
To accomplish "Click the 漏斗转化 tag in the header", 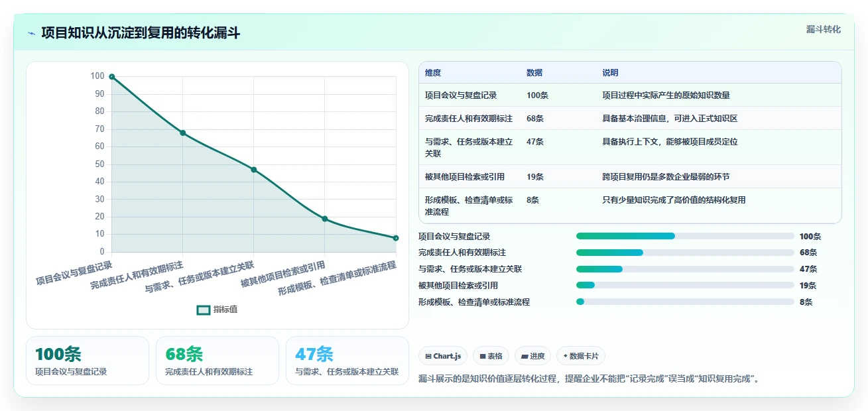I will click(x=824, y=30).
